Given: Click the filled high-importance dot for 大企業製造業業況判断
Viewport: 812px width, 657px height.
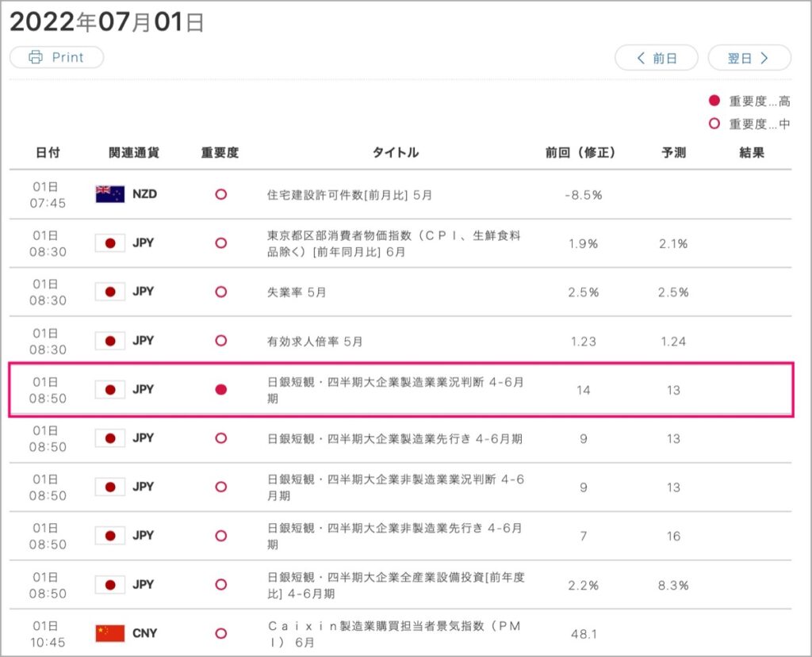Looking at the screenshot, I should pyautogui.click(x=221, y=389).
